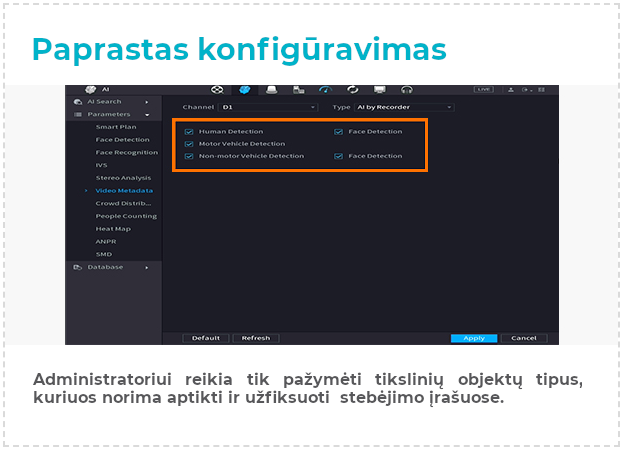Viewport: 622px width, 449px height.
Task: Open Stereo Analysis settings
Action: pyautogui.click(x=123, y=178)
